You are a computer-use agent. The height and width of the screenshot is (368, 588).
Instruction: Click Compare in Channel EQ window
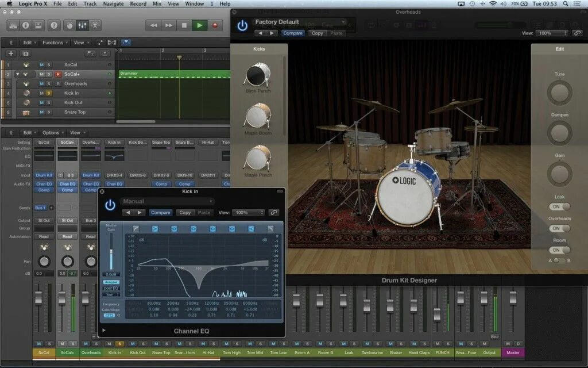tap(161, 213)
